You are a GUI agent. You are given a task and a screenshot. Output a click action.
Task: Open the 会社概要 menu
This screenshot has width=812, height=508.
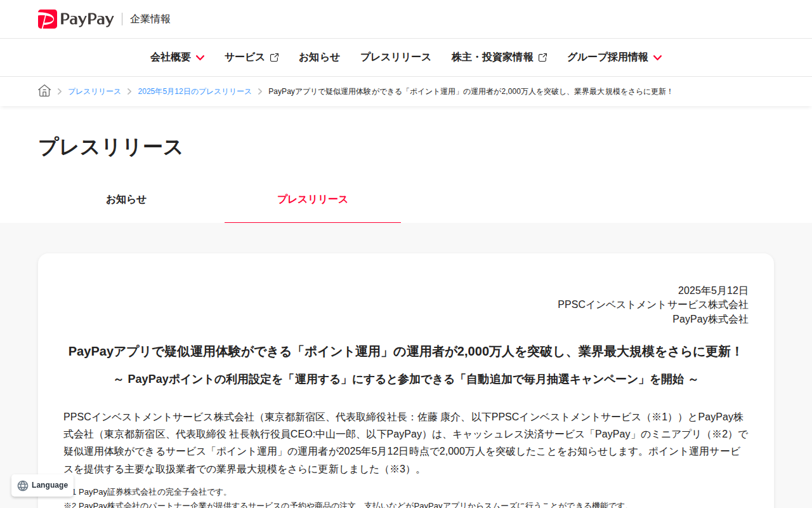(177, 57)
